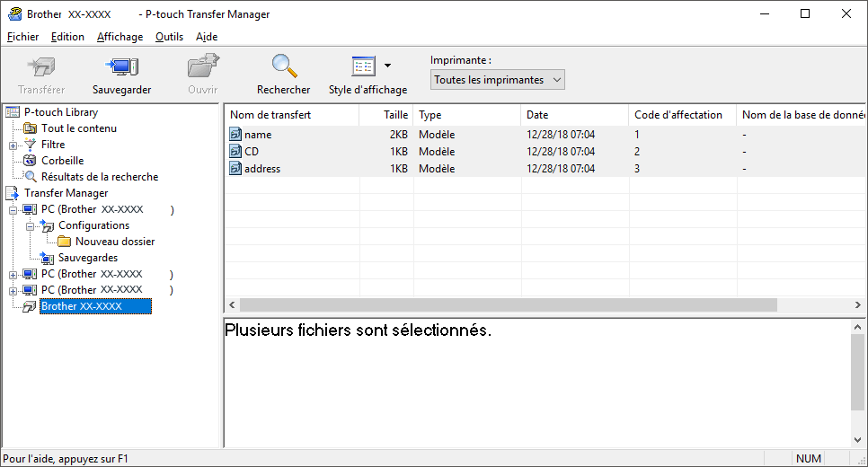The height and width of the screenshot is (467, 868).
Task: Expand the third PC (Brother XX-XXXX) node
Action: [x=13, y=291]
